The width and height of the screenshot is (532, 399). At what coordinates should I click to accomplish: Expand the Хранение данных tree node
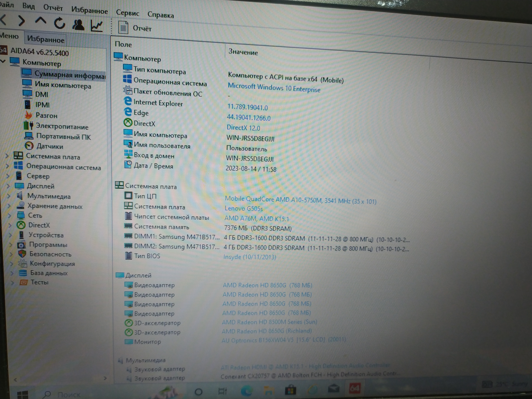(9, 206)
